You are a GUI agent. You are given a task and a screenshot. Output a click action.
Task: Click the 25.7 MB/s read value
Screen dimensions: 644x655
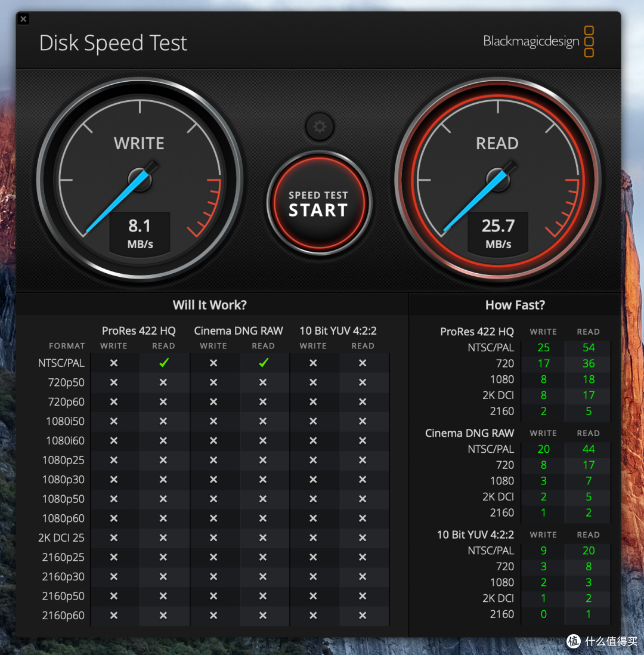click(x=498, y=233)
